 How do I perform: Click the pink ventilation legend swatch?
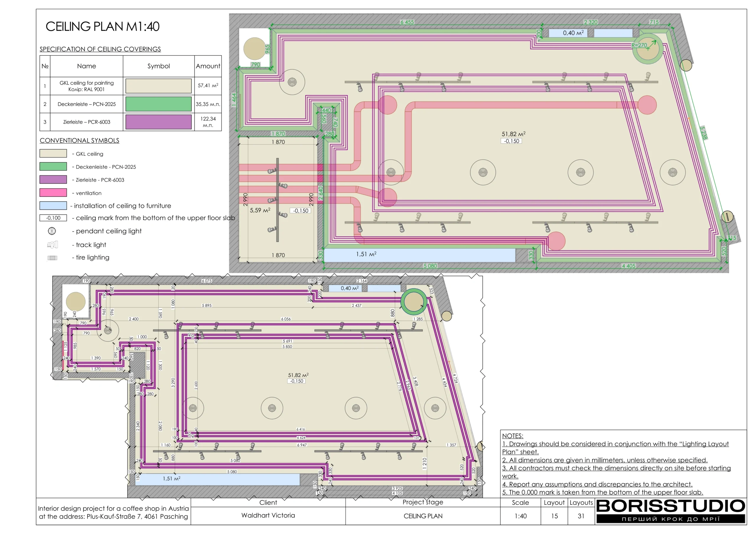point(53,193)
